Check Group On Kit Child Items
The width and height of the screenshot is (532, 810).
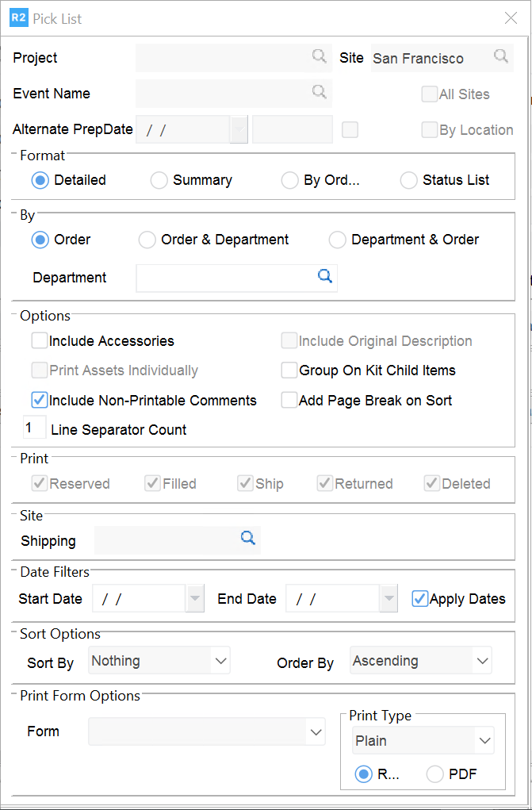289,370
